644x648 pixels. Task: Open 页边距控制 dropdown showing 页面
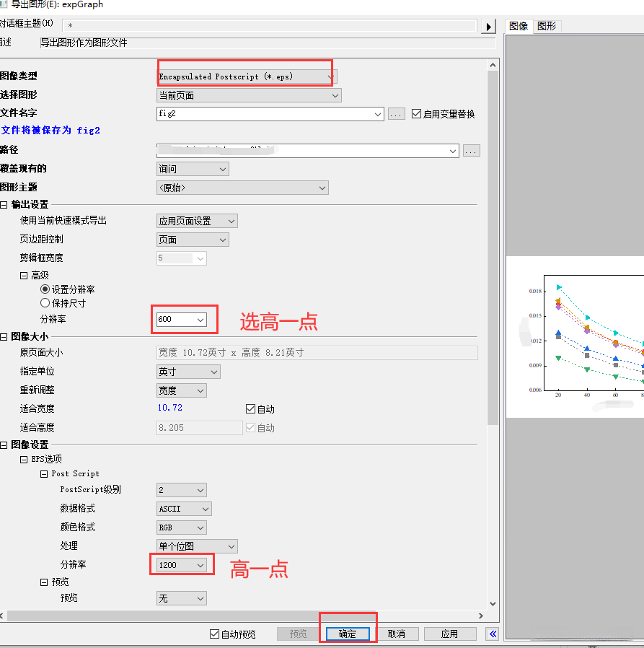coord(193,240)
